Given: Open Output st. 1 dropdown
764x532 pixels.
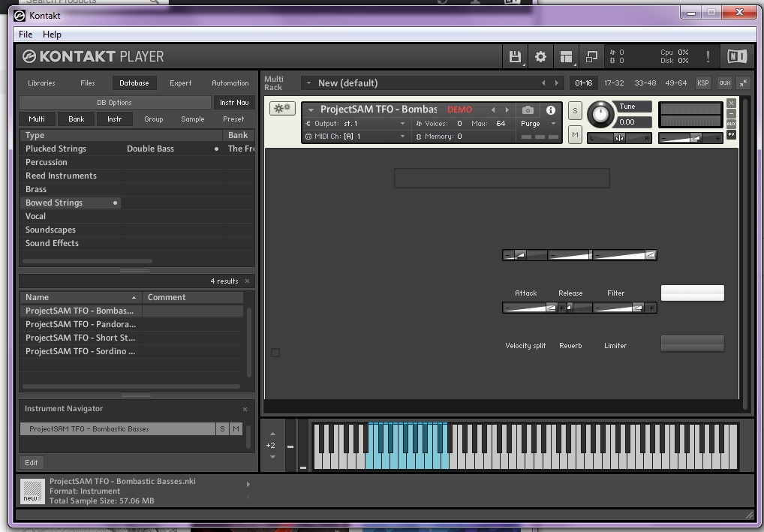Looking at the screenshot, I should 402,124.
